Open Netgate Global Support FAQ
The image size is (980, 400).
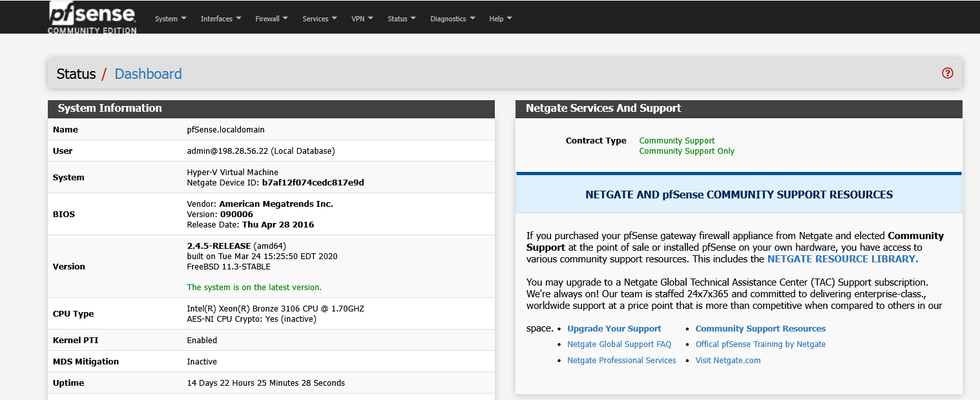pos(619,344)
